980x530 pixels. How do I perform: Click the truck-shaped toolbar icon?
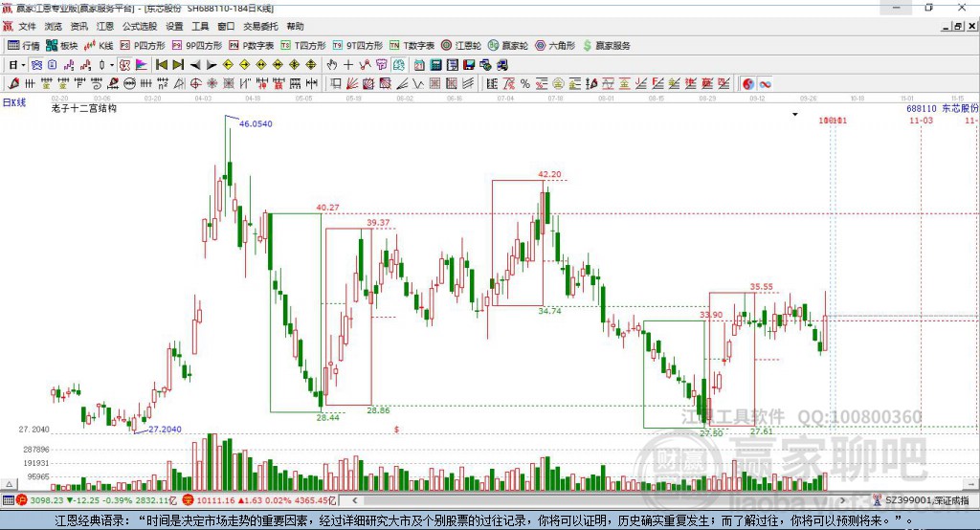[x=502, y=65]
